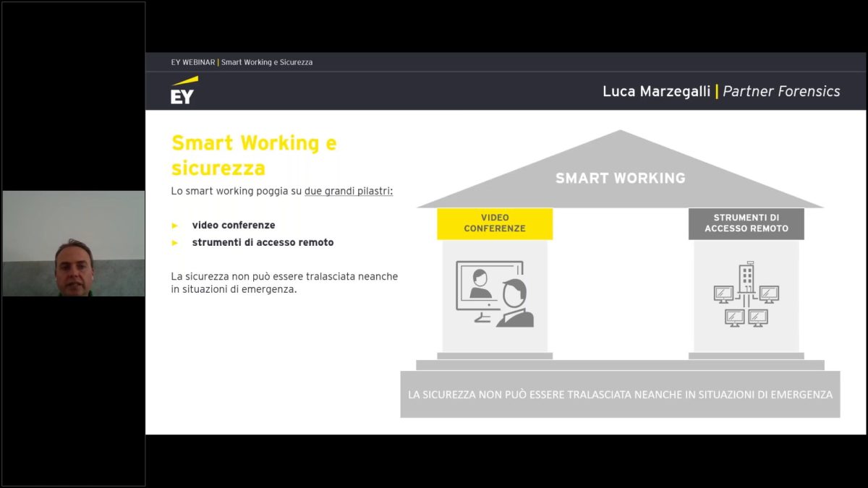
Task: Click Smart Working e Sicurezza in top bar
Action: coord(267,62)
